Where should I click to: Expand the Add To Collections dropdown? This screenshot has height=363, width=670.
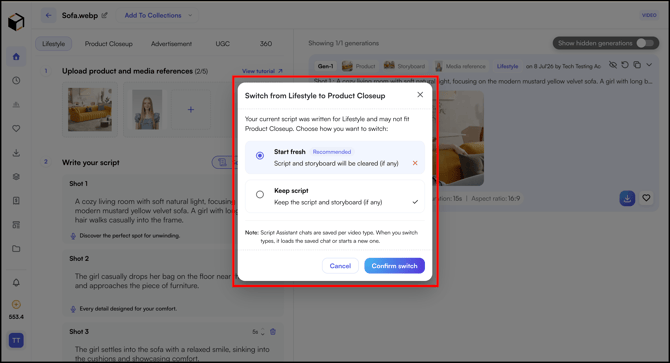[158, 15]
